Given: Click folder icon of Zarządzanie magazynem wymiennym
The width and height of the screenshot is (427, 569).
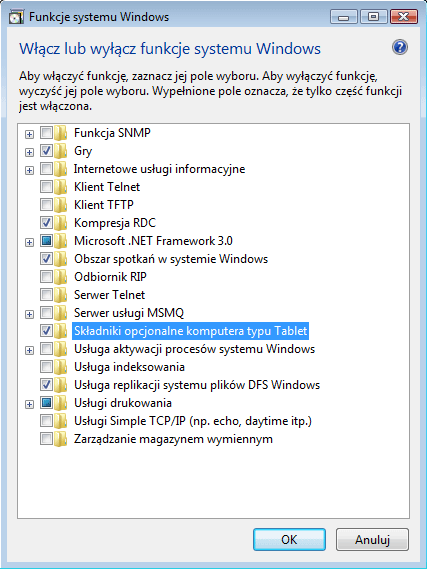Looking at the screenshot, I should (61, 439).
